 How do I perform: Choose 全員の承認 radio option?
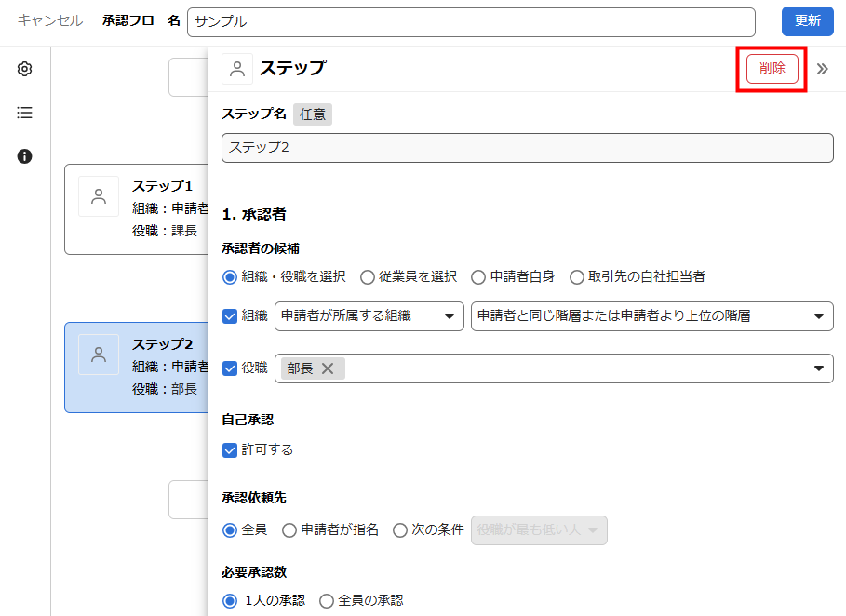pos(327,600)
